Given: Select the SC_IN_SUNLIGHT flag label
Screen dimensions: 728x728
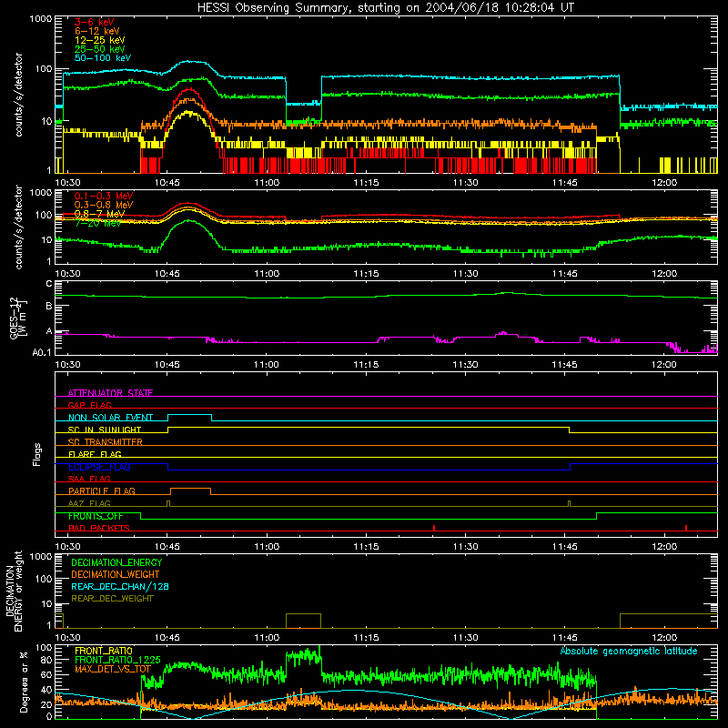Looking at the screenshot, I should coord(105,430).
